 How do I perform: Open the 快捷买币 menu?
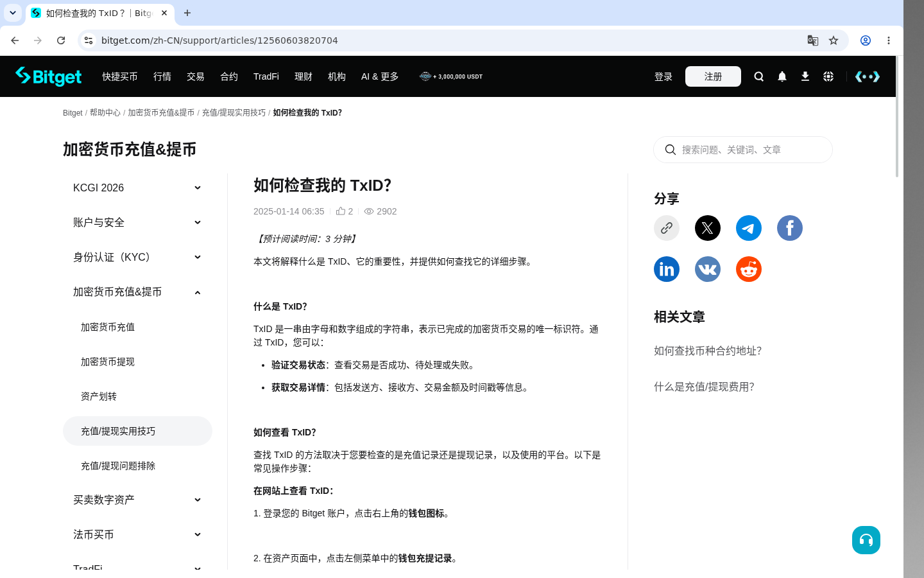point(120,76)
